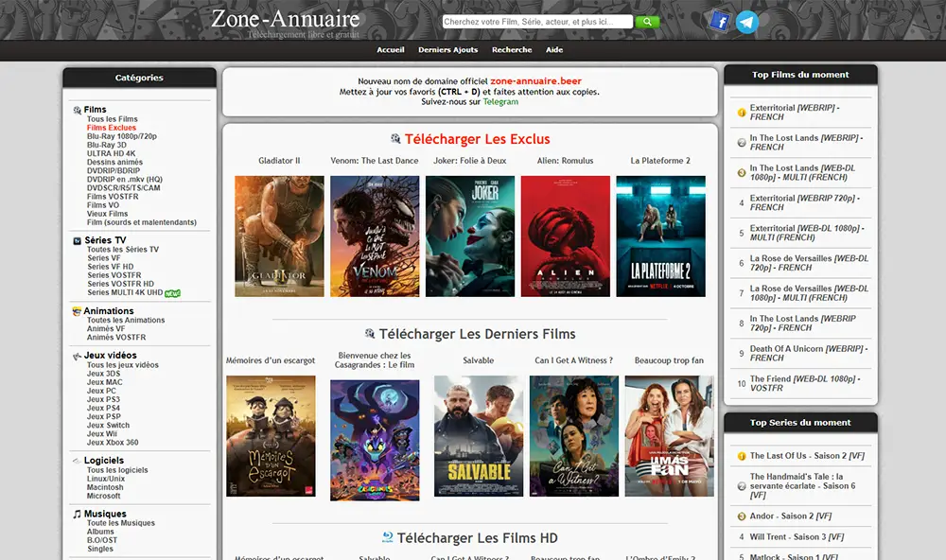Click the Blu-ray icon beside Télécharger Les Films HD

point(387,537)
